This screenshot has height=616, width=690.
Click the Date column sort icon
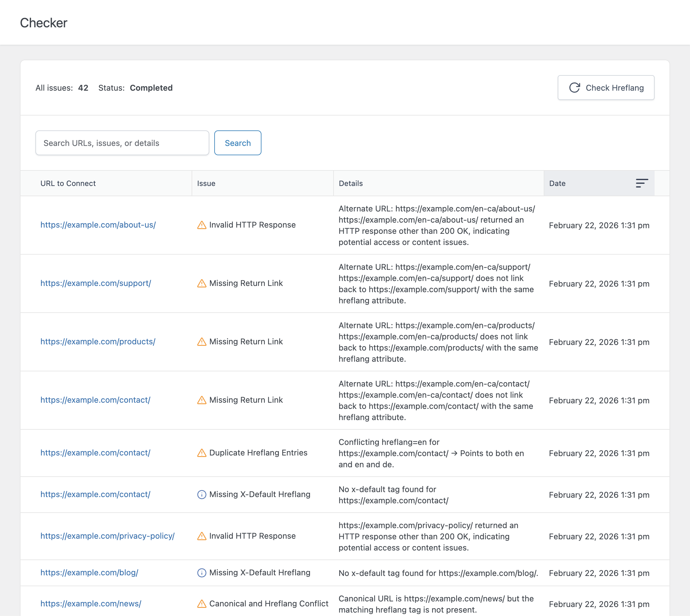tap(642, 183)
